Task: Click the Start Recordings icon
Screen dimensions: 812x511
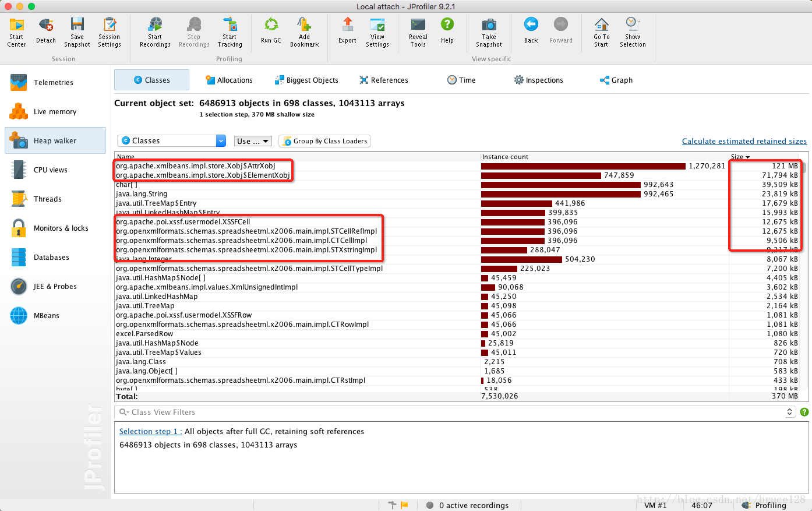Action: [155, 32]
